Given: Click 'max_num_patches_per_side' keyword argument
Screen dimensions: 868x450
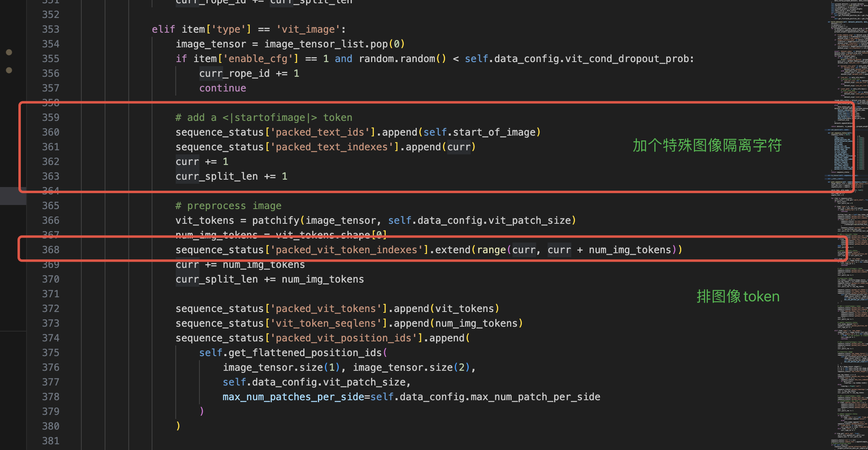Looking at the screenshot, I should tap(293, 397).
